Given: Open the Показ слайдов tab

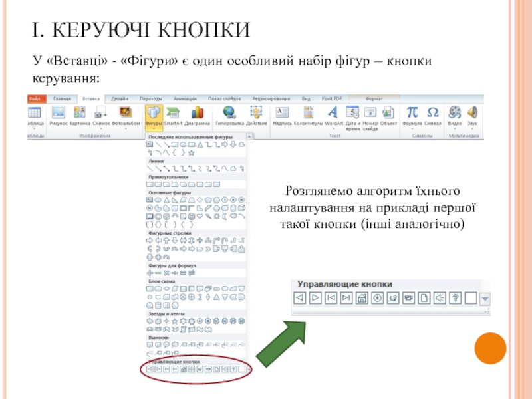Looking at the screenshot, I should pos(224,98).
